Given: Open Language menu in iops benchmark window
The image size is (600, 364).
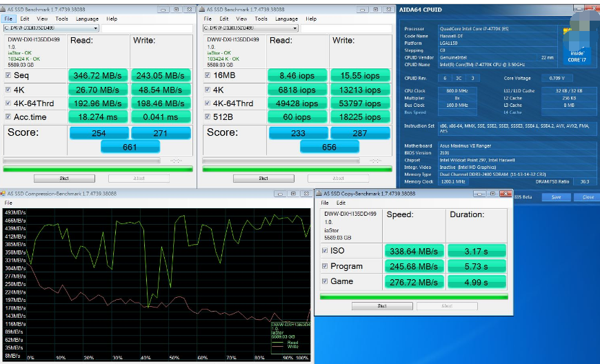Looking at the screenshot, I should click(286, 19).
